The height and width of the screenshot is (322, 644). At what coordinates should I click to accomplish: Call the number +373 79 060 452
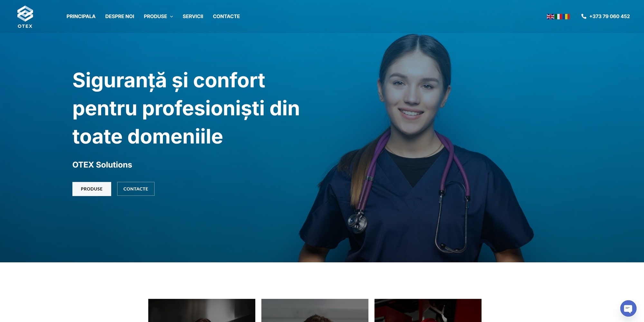tap(609, 16)
